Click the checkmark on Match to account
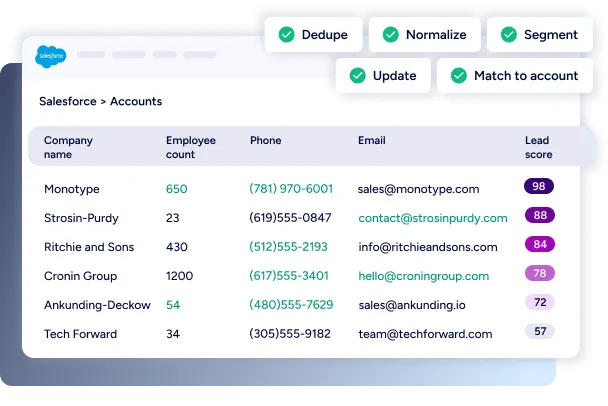 (459, 76)
